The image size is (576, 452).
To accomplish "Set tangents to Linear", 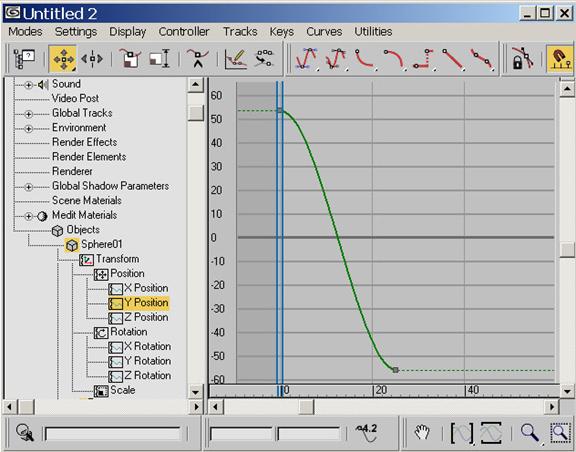I will click(452, 59).
